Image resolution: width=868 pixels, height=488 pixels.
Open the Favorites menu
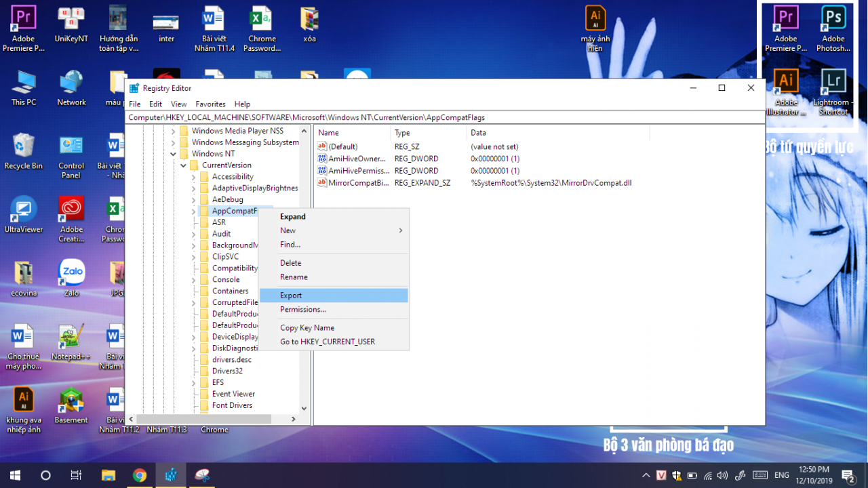210,104
